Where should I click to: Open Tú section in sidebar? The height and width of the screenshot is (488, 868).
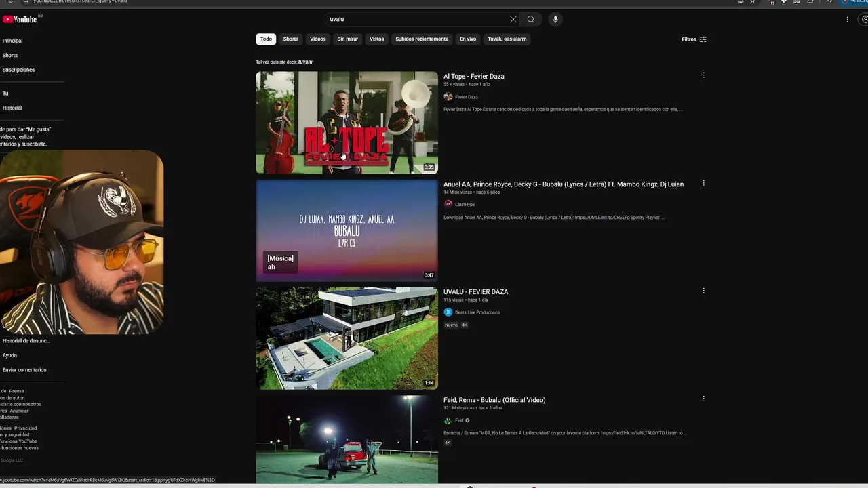point(5,94)
